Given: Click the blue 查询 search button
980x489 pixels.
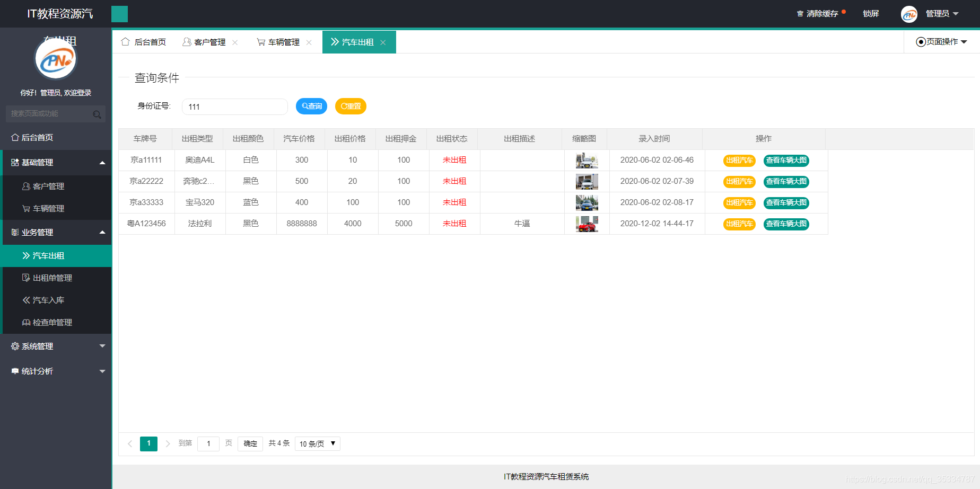Looking at the screenshot, I should (x=312, y=106).
